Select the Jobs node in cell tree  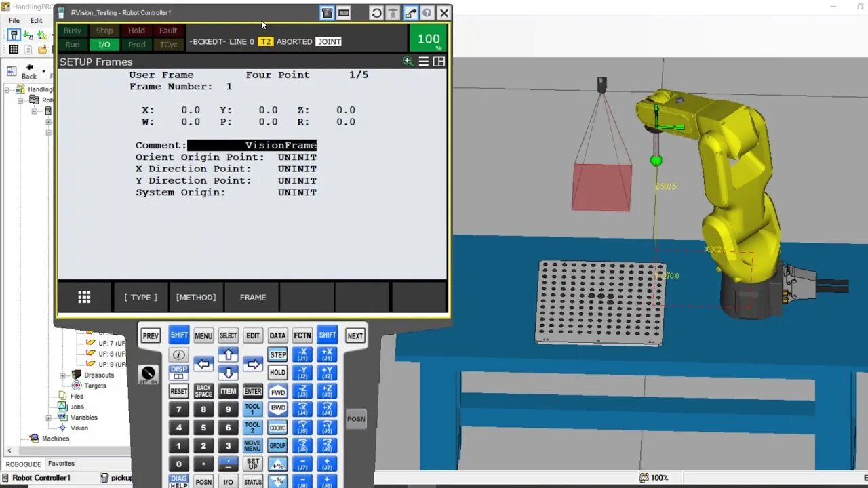pos(77,407)
